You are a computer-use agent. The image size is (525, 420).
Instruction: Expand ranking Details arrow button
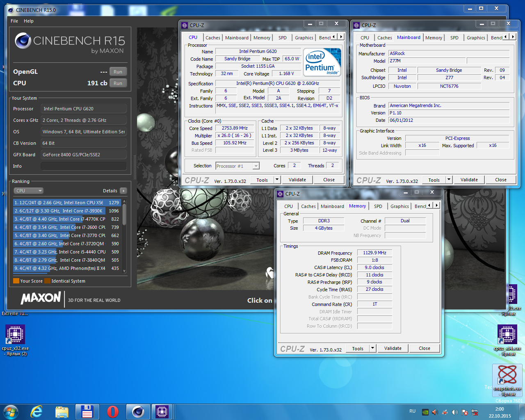123,191
